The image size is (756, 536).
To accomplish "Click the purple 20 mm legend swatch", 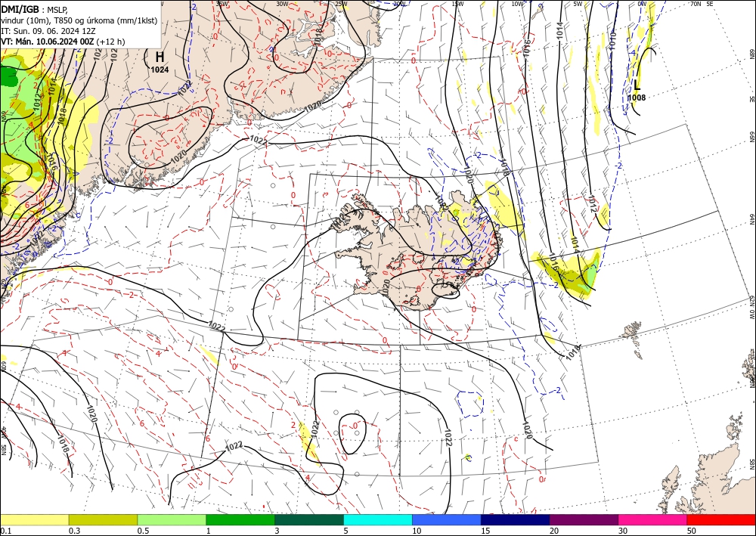I will [x=584, y=519].
